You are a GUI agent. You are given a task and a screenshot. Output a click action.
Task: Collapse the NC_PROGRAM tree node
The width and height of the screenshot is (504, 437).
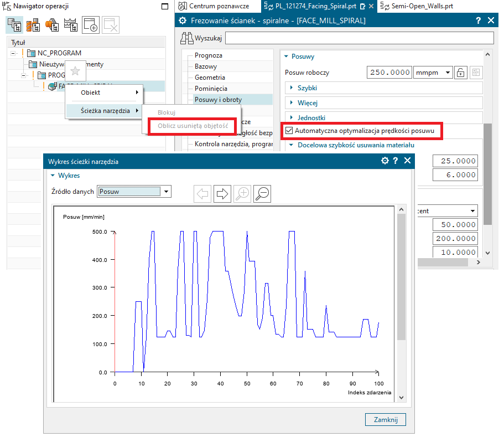(13, 53)
